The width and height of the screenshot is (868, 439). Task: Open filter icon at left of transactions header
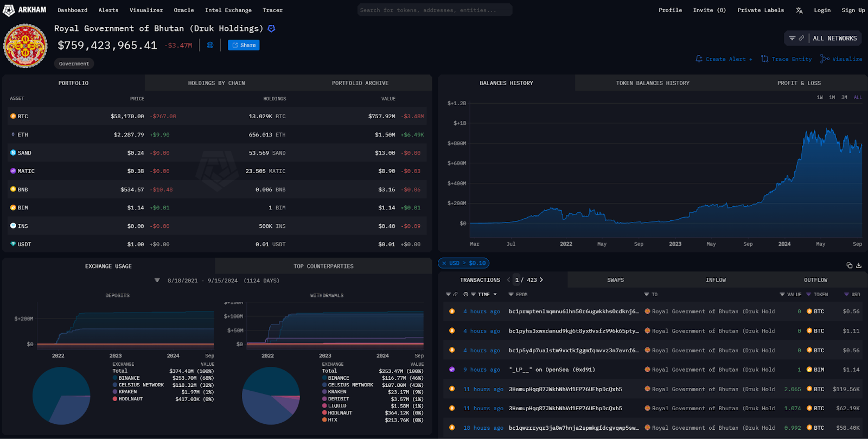pos(448,294)
